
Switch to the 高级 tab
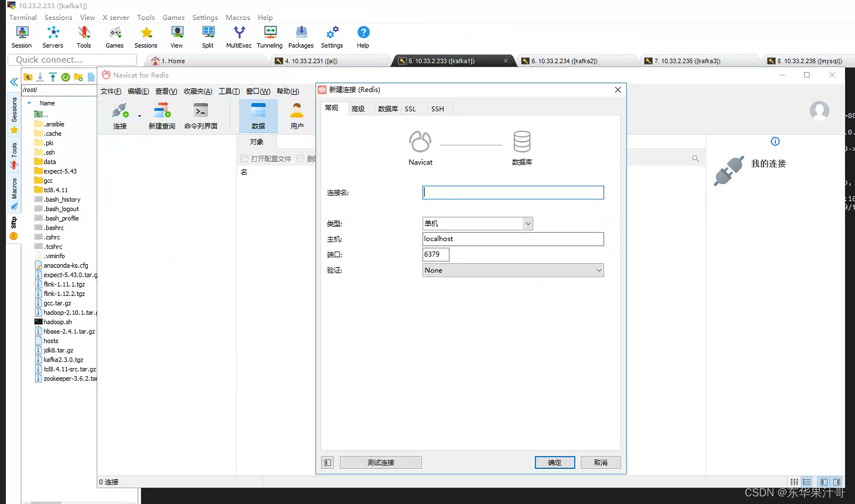click(x=358, y=109)
